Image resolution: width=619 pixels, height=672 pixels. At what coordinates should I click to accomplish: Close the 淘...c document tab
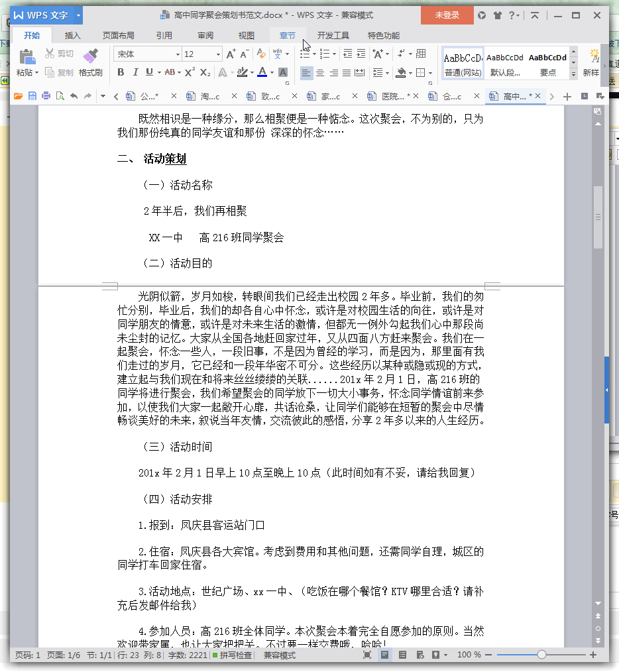pos(234,96)
